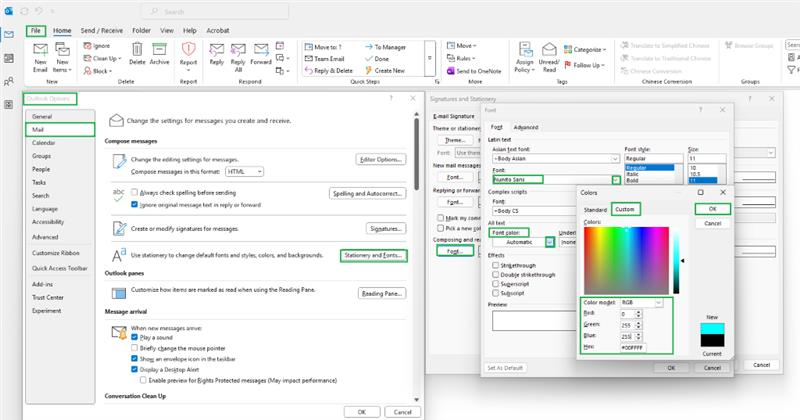The height and width of the screenshot is (420, 800).
Task: Switch to the Acrobat ribbon tab
Action: [218, 31]
